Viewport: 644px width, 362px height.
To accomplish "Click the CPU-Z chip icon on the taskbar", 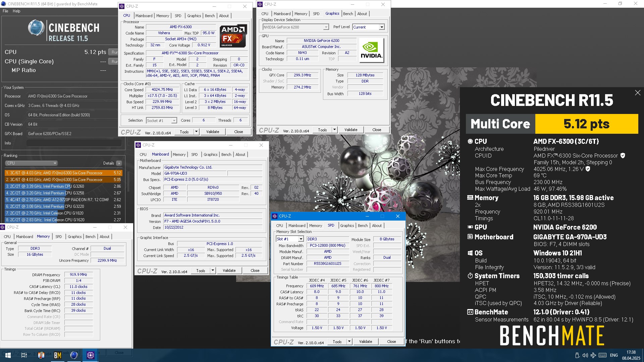I will click(91, 355).
